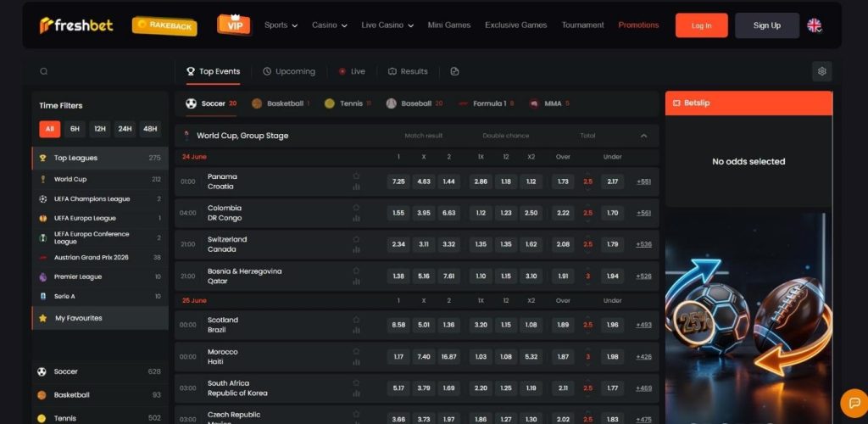The image size is (868, 424).
Task: Expand the Casino menu
Action: point(330,25)
